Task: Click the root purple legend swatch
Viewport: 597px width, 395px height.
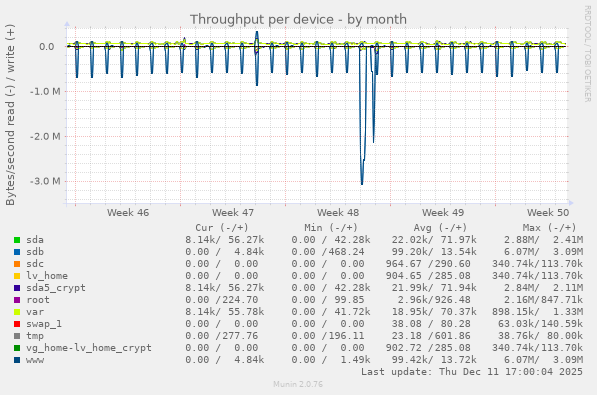Action: (17, 300)
